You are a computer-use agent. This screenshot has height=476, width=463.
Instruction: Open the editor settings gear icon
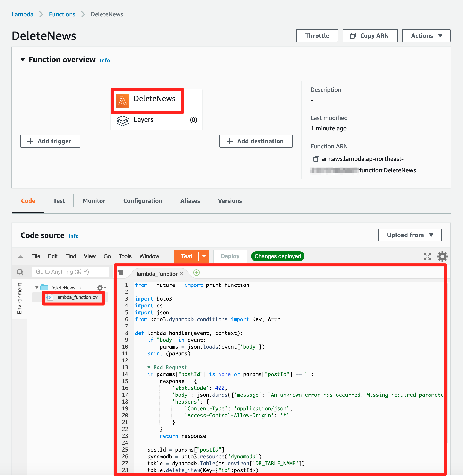click(x=442, y=256)
